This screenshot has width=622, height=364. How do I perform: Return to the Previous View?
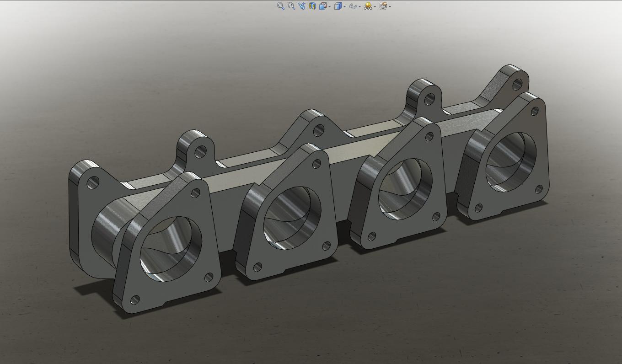(301, 6)
